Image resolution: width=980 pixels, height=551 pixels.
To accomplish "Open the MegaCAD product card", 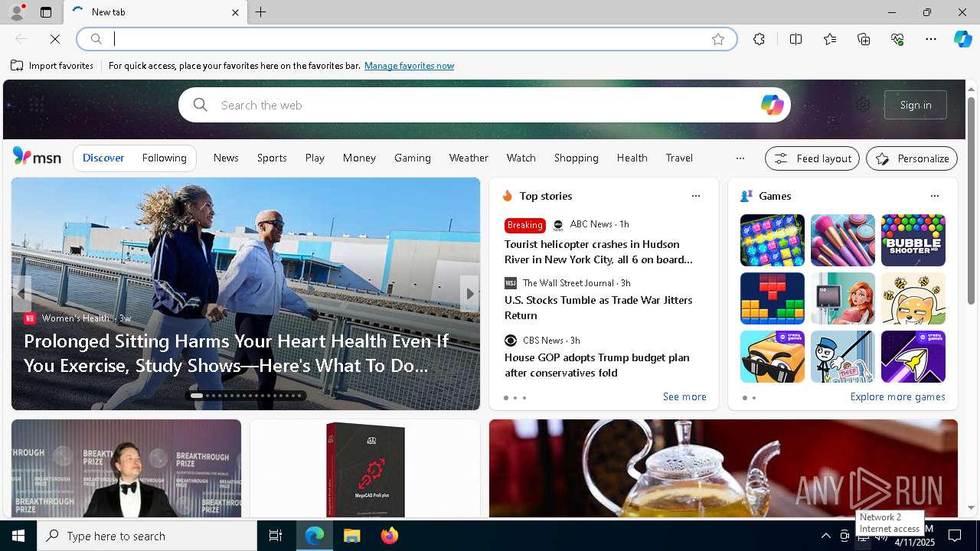I will click(x=365, y=468).
